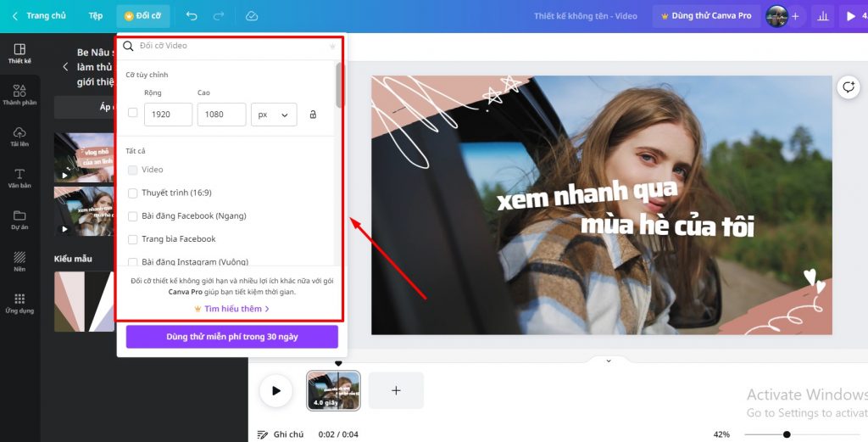Click the 42% zoom value
This screenshot has width=868, height=442.
click(x=721, y=434)
